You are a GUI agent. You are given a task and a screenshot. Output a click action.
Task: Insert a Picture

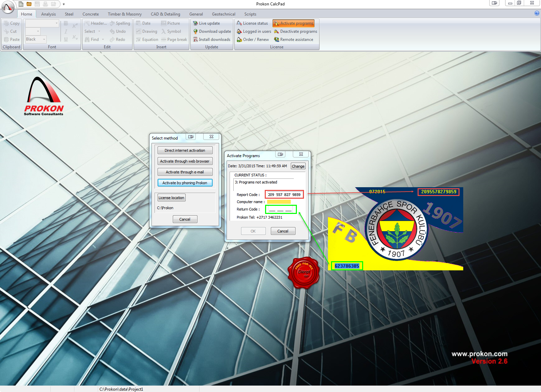pyautogui.click(x=171, y=23)
